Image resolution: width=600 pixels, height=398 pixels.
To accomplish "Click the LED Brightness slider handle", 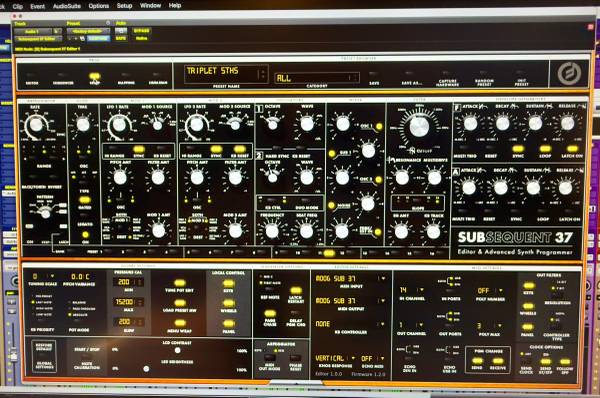I will click(x=146, y=369).
